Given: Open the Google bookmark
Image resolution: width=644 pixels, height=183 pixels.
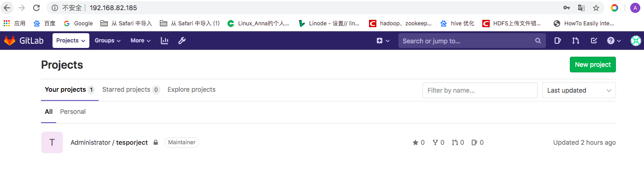Looking at the screenshot, I should point(78,23).
